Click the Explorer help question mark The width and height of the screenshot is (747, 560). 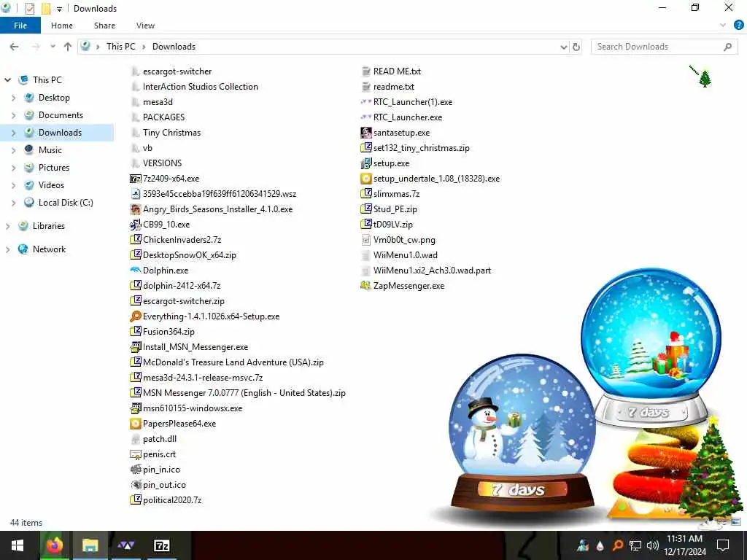click(x=738, y=26)
